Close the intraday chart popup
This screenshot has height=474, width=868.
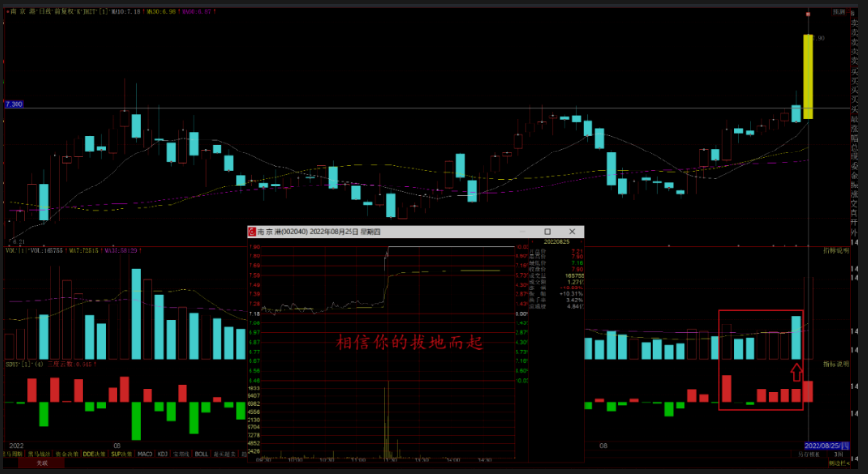572,232
